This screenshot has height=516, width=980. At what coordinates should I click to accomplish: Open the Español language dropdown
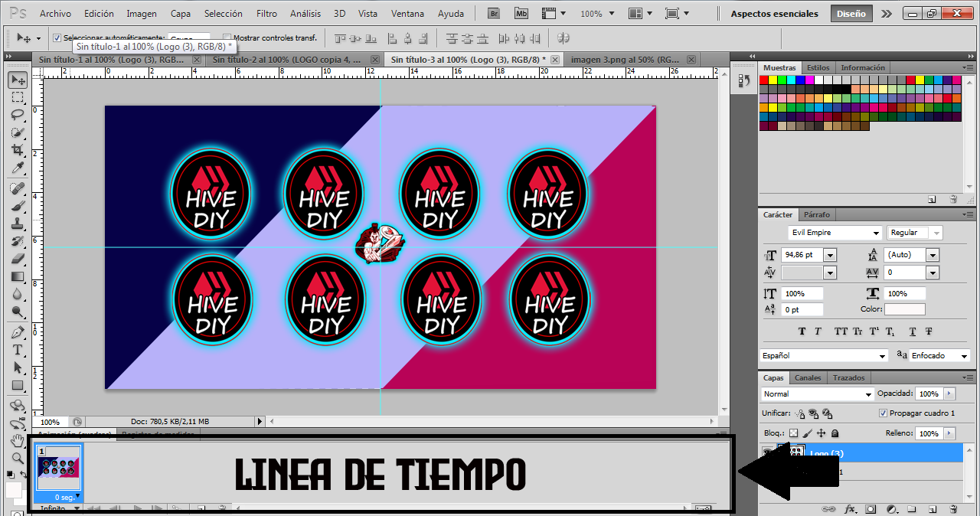click(x=883, y=356)
